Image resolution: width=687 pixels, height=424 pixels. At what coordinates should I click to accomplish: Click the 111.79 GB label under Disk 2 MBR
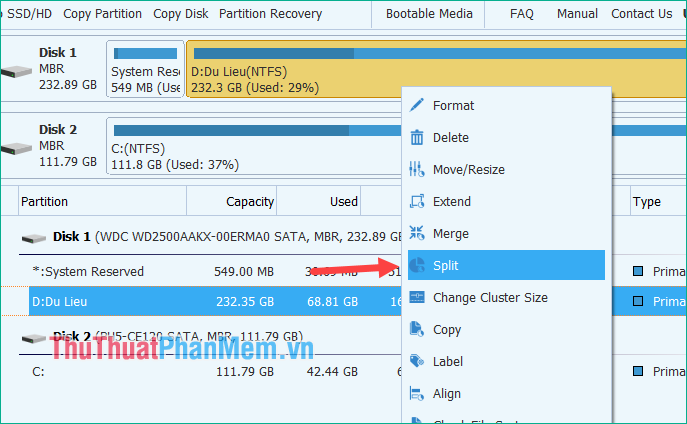point(68,162)
